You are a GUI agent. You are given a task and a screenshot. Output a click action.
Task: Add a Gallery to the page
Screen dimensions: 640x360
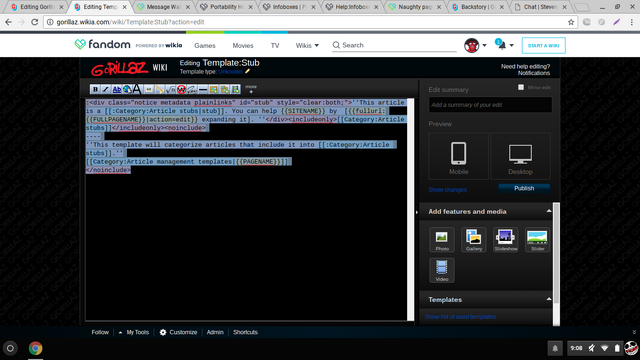tap(474, 240)
